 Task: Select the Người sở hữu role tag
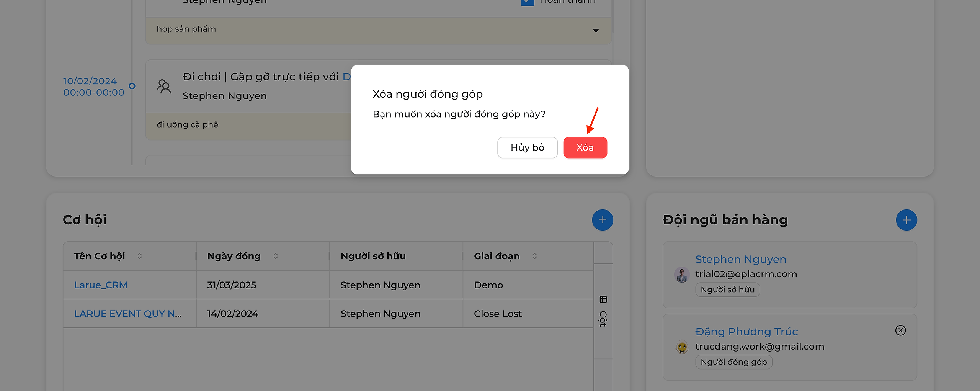727,290
